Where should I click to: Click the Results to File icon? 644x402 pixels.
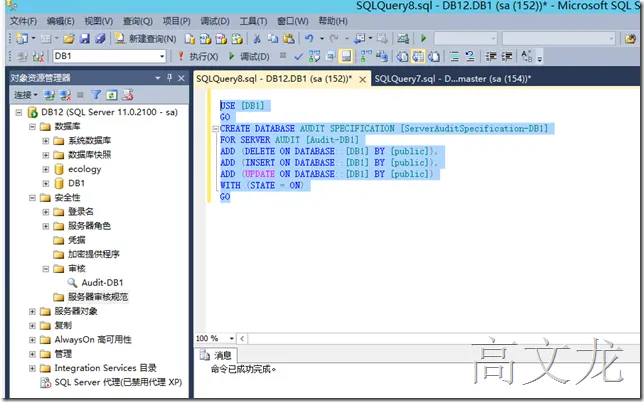tap(434, 56)
